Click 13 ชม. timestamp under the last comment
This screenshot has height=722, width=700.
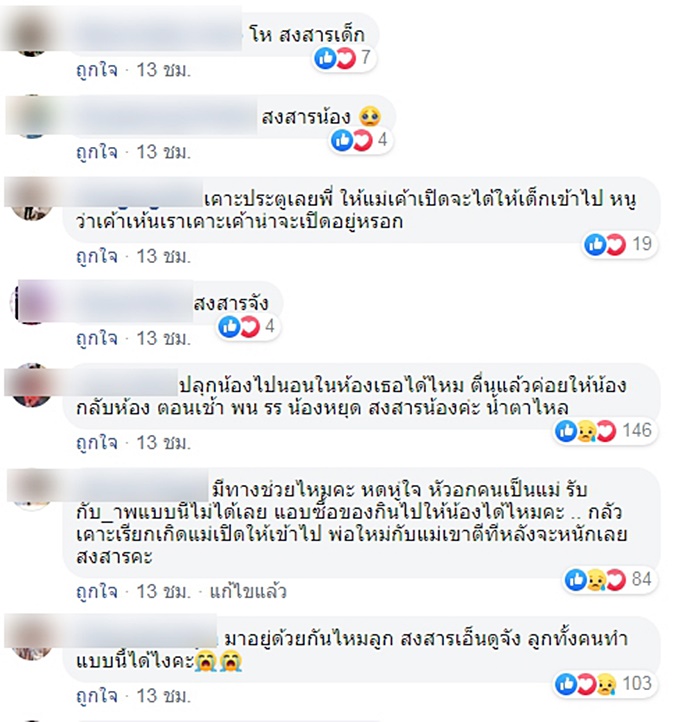tap(163, 696)
